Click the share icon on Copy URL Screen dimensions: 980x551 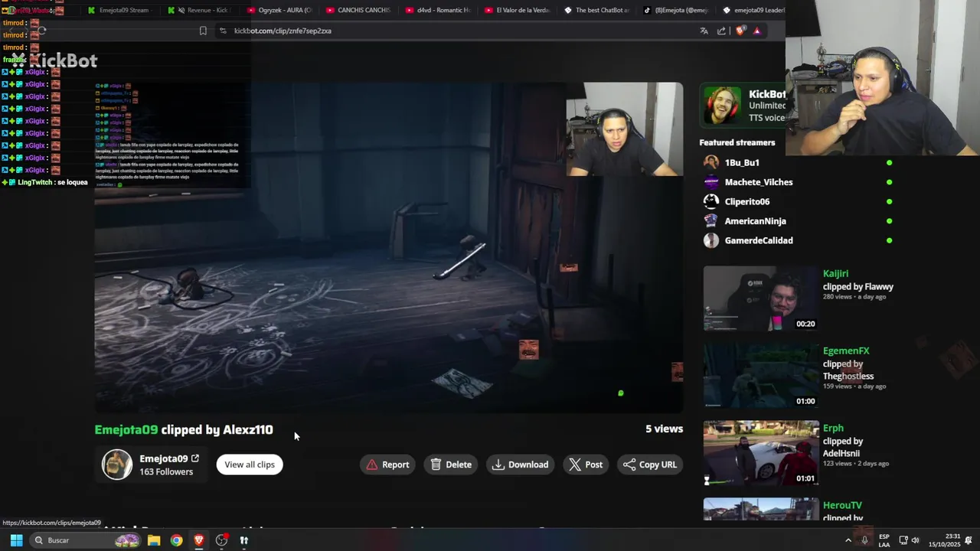629,465
